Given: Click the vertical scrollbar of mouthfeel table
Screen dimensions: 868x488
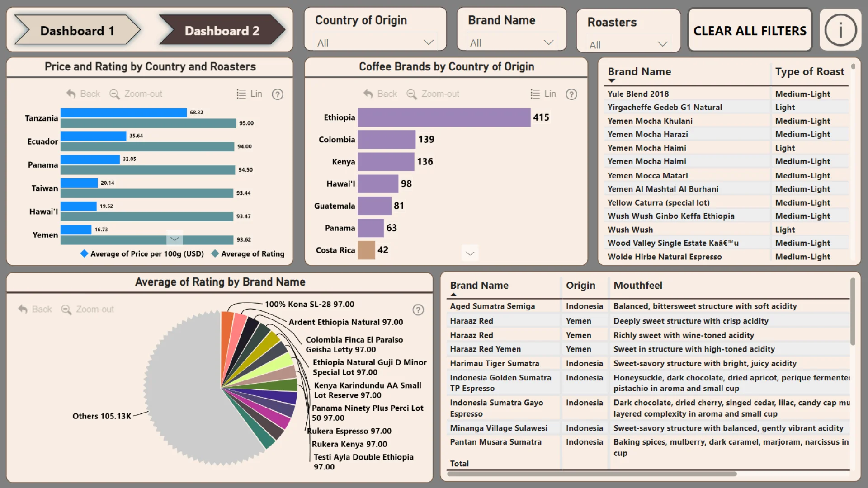Looking at the screenshot, I should coord(853,312).
